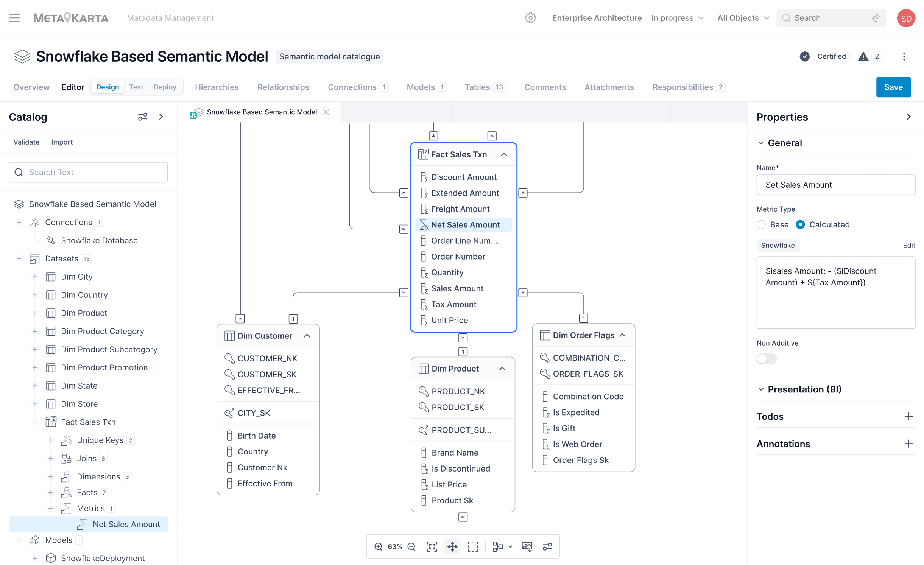The width and height of the screenshot is (924, 565).
Task: Click the Certified badge icon
Action: [x=804, y=56]
